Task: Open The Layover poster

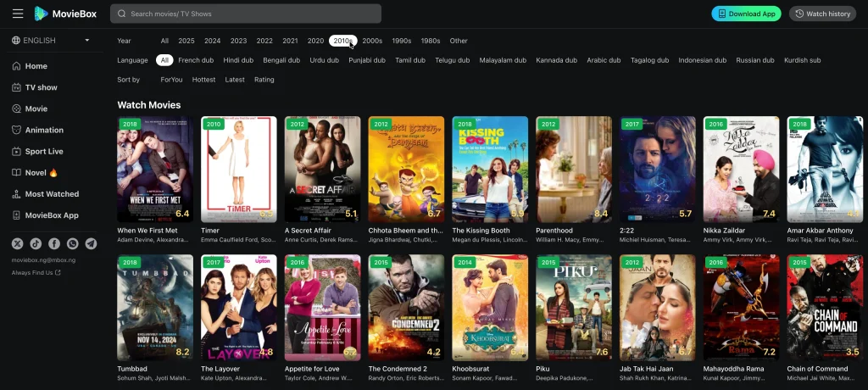Action: pos(238,308)
